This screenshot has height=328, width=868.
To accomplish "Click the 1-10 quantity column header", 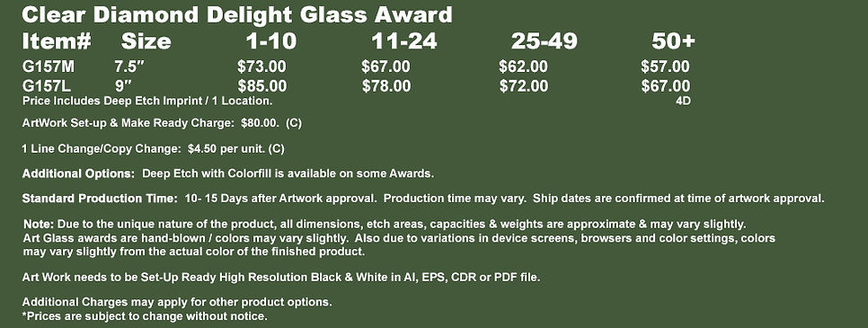I will [271, 41].
